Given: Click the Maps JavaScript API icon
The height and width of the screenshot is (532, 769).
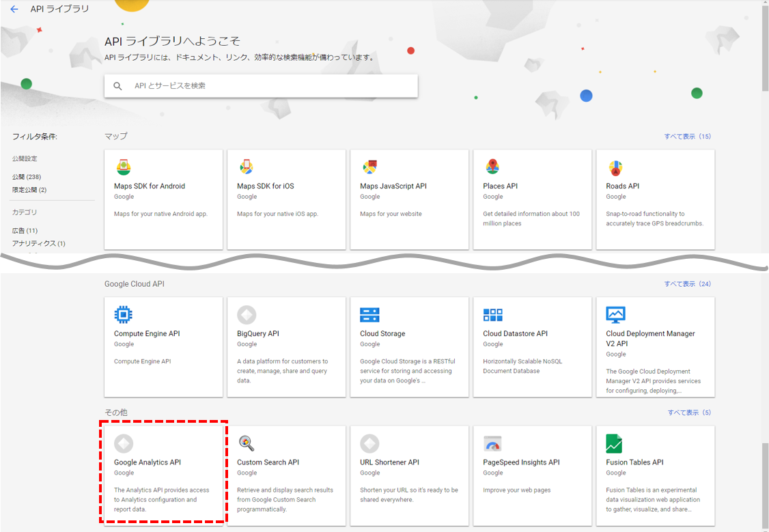Looking at the screenshot, I should click(x=369, y=167).
